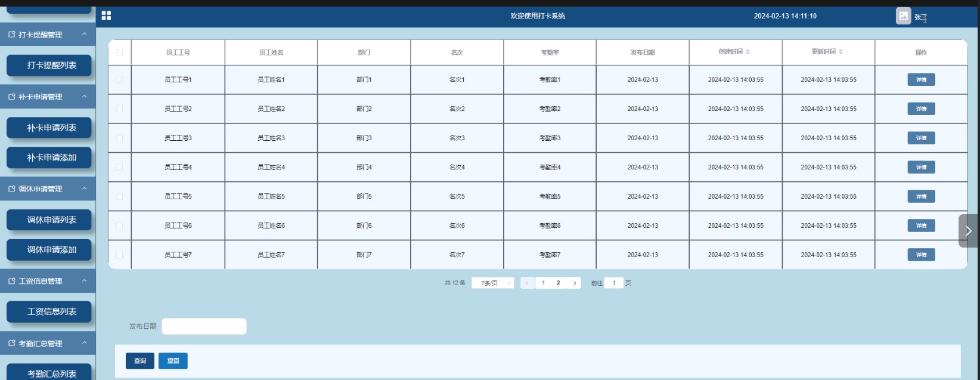Viewport: 980px width, 380px height.
Task: Click 详情 button for 员工工号7
Action: tap(921, 255)
